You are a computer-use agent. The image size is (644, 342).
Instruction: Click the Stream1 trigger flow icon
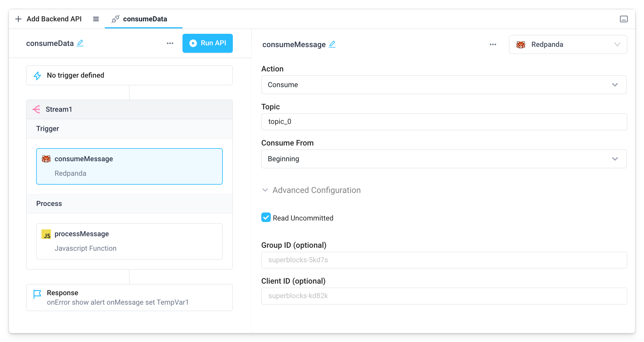pos(37,109)
